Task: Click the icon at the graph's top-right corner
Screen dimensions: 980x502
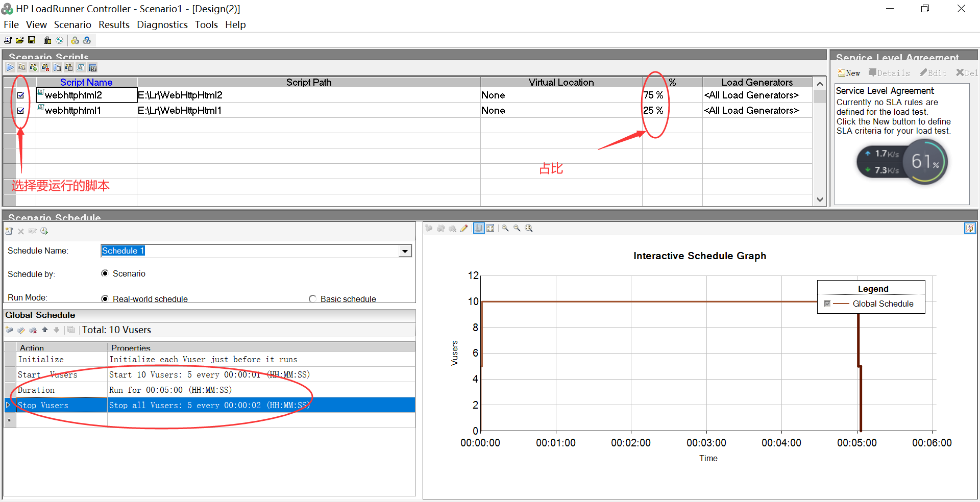Action: click(970, 228)
